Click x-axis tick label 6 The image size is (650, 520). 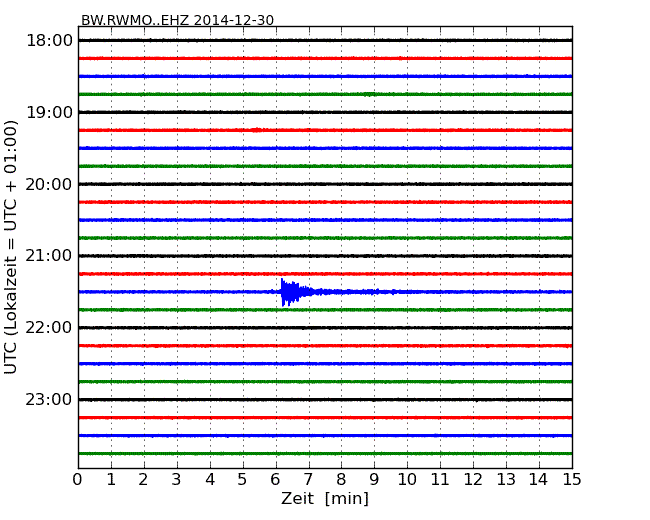point(276,479)
